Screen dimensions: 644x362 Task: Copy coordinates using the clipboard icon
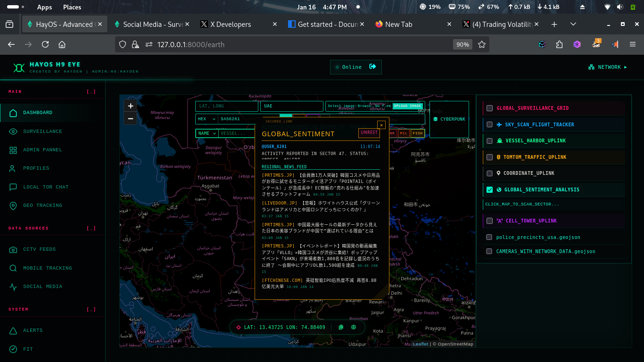coord(341,327)
